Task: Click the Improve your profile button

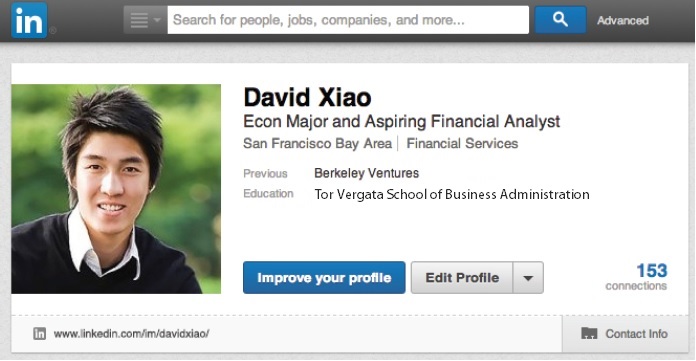Action: (x=324, y=278)
